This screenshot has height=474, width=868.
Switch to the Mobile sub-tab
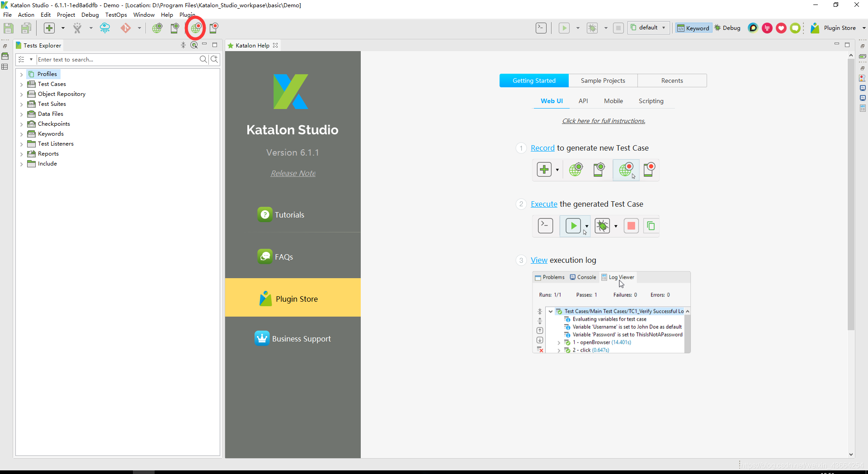point(613,101)
